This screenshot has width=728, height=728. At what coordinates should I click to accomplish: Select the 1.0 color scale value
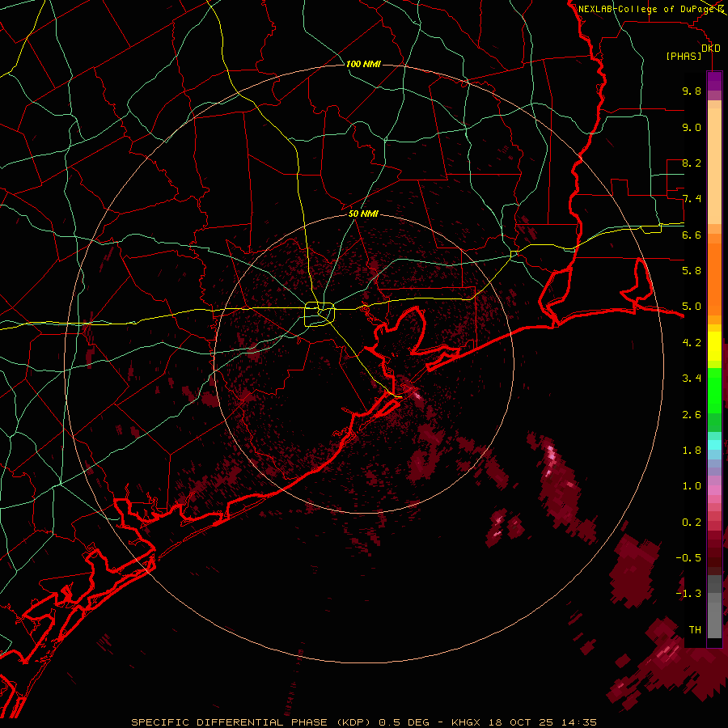(x=692, y=486)
